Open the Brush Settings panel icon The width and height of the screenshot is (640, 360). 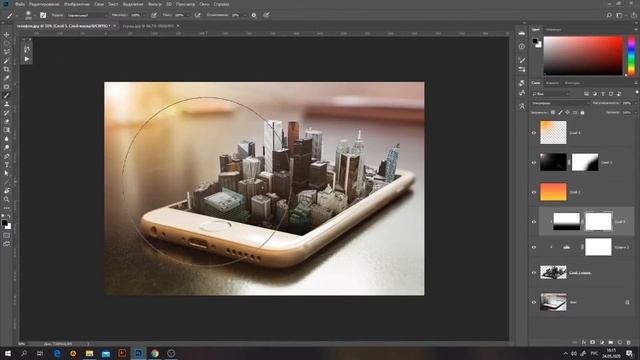[522, 60]
